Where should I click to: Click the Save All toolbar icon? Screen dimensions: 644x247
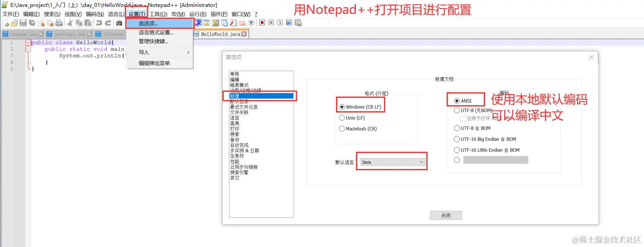pos(32,23)
